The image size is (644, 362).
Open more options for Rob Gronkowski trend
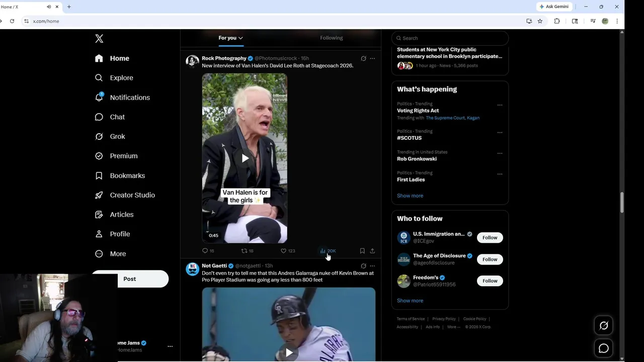500,153
